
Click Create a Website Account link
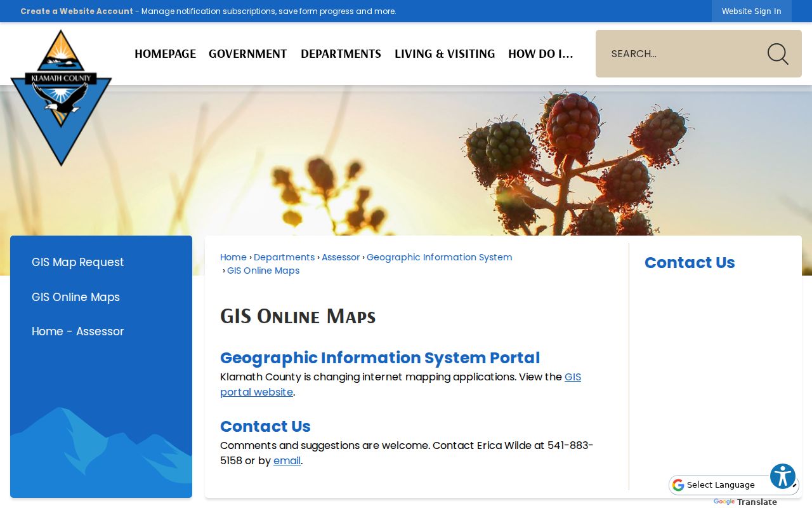pyautogui.click(x=77, y=11)
